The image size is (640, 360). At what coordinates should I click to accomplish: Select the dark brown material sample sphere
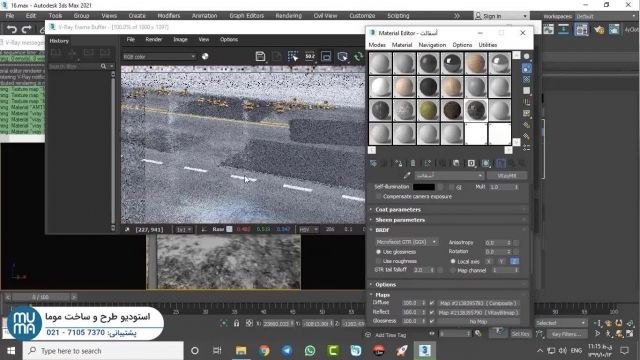452,110
